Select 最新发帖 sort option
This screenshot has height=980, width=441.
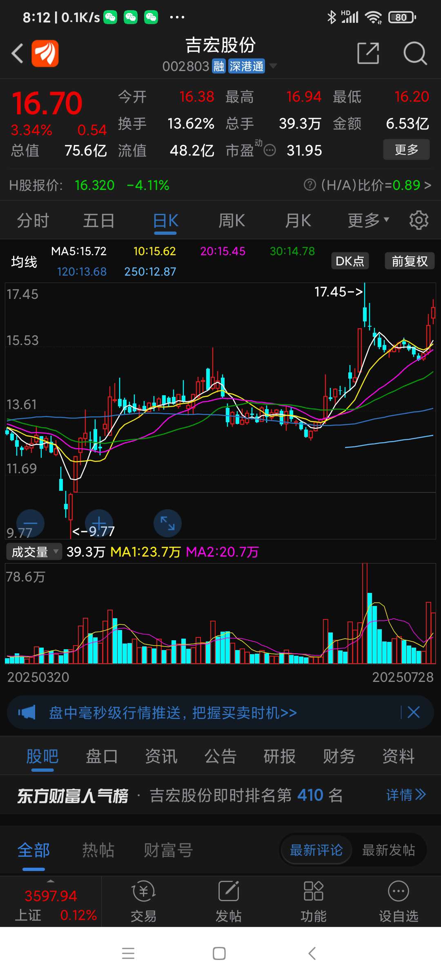point(388,850)
